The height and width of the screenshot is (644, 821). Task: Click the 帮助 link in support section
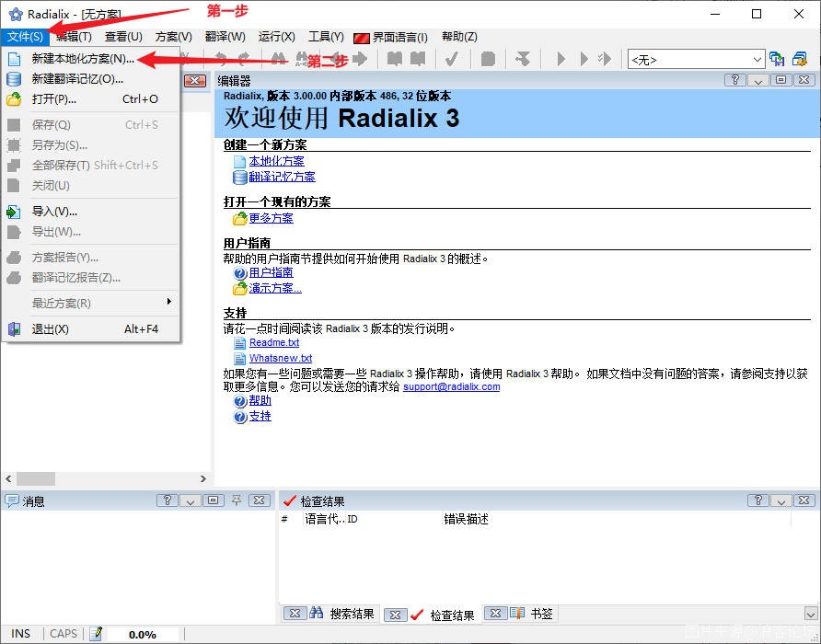(260, 400)
